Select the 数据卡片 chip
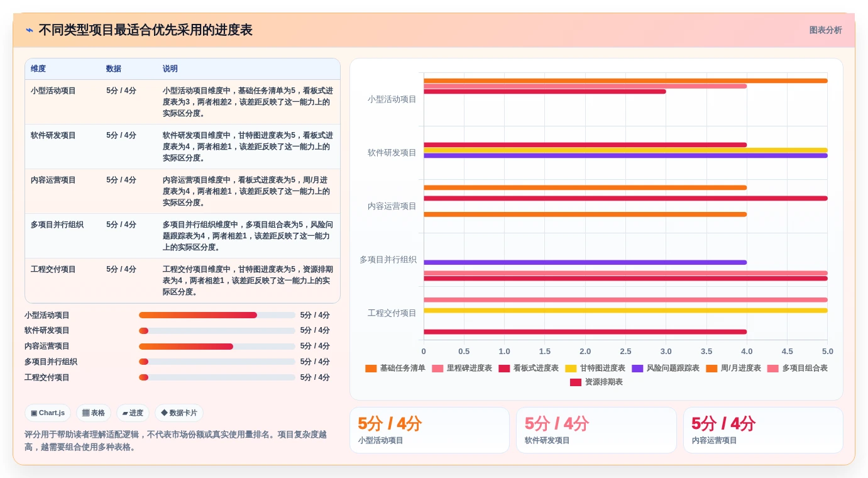The height and width of the screenshot is (478, 868). tap(179, 413)
